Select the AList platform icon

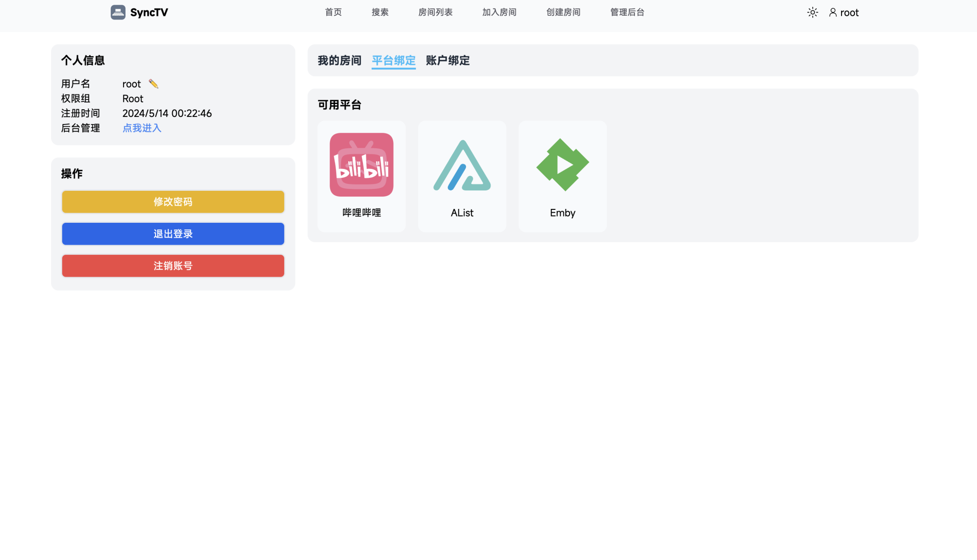461,165
